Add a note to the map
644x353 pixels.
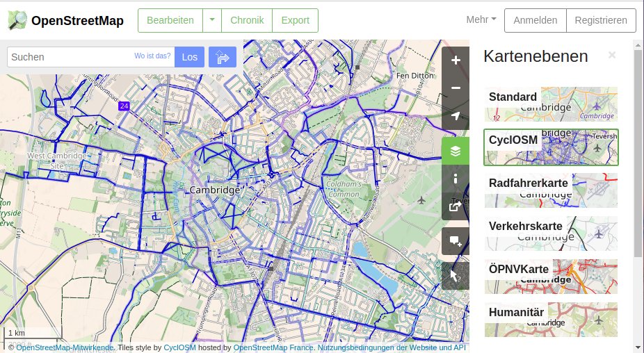tap(456, 241)
